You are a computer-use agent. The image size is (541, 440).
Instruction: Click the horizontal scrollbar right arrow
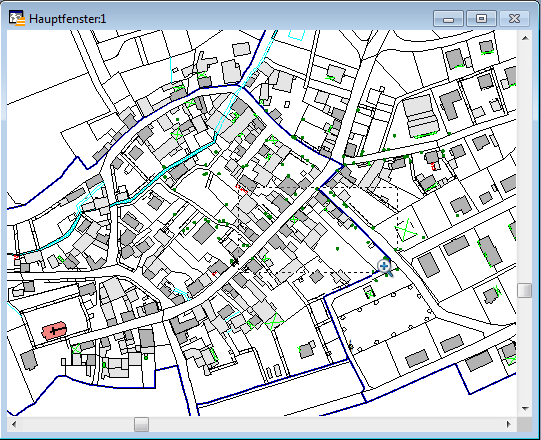[509, 424]
